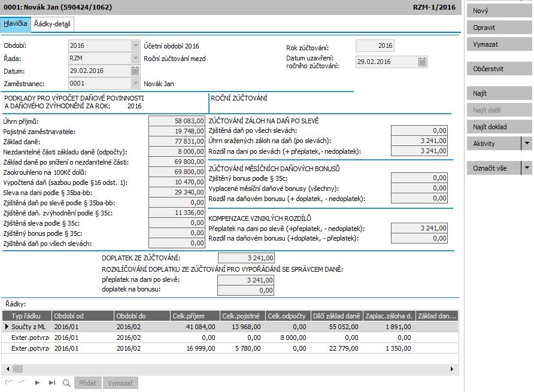Click cell 55 052,00 in rows table
The image size is (534, 392).
coord(337,327)
